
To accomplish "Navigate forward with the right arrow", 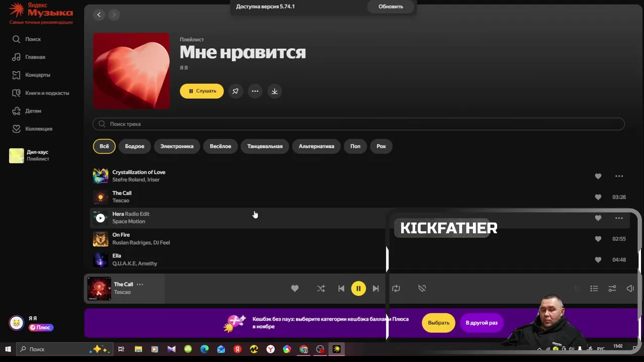I will click(x=114, y=15).
